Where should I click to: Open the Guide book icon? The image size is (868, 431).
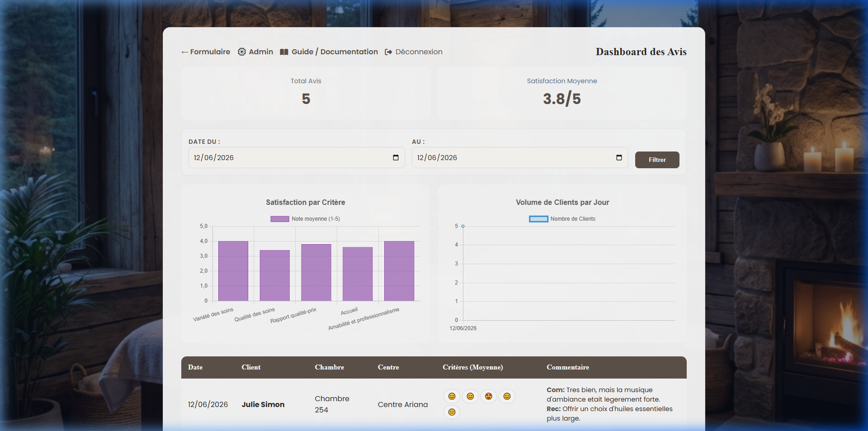pyautogui.click(x=284, y=52)
